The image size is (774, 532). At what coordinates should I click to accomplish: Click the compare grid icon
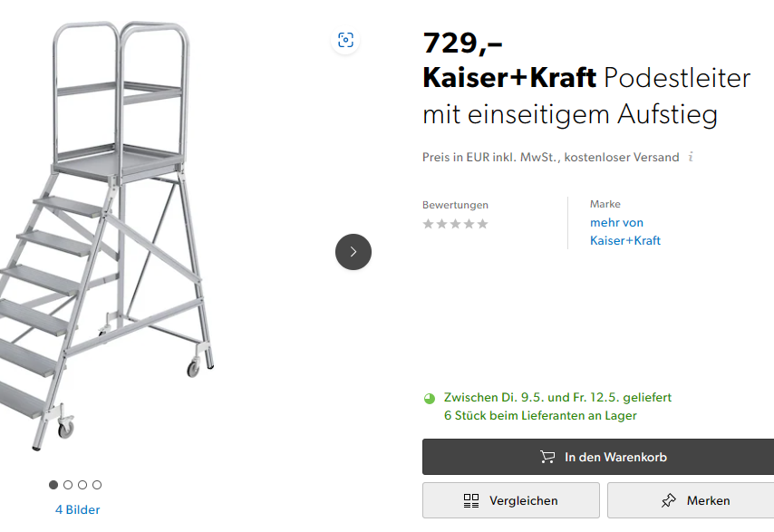tap(471, 501)
